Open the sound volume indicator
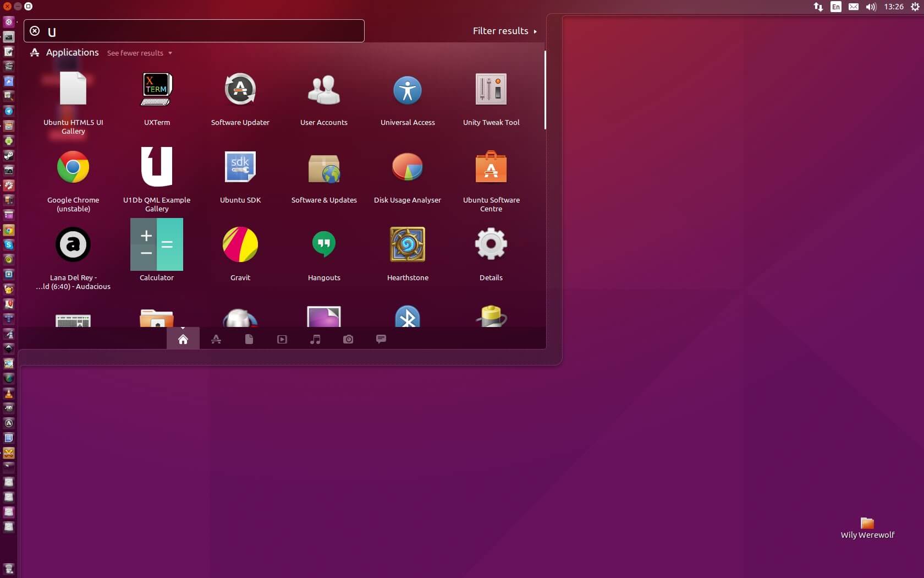Image resolution: width=924 pixels, height=578 pixels. (x=871, y=7)
